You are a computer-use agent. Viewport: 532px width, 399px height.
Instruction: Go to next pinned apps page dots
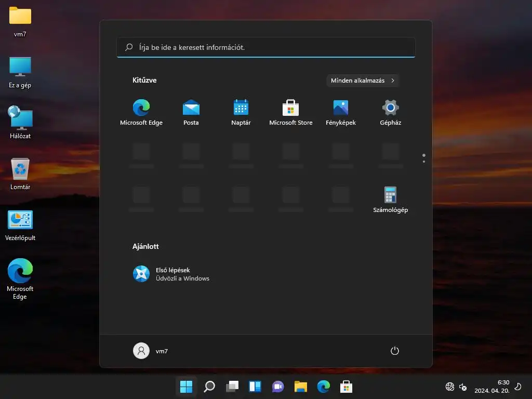point(424,158)
